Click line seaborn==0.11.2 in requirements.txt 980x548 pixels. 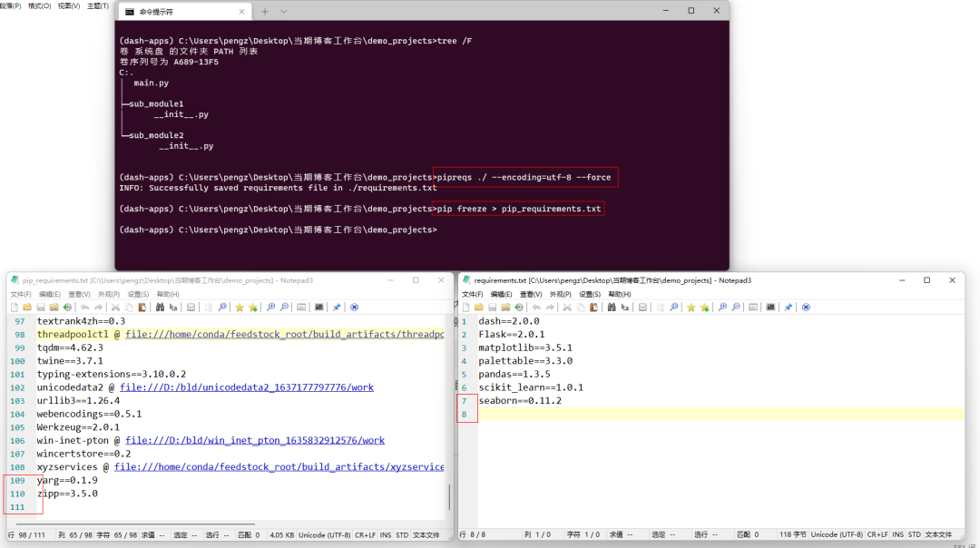[x=520, y=400]
